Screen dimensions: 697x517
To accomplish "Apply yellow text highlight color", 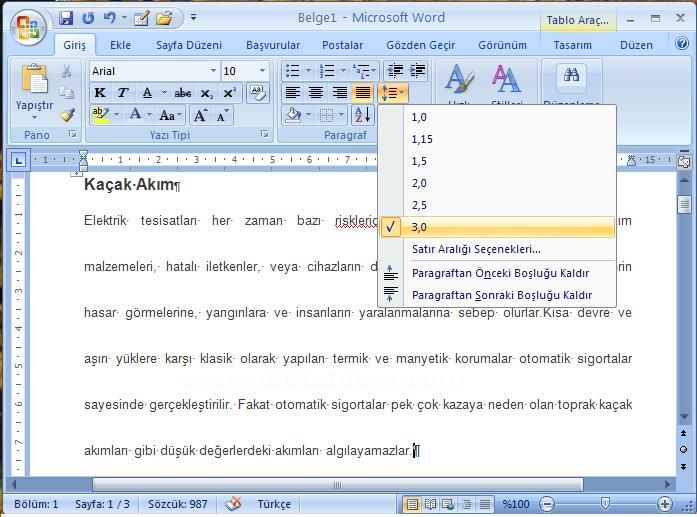I will (x=101, y=115).
